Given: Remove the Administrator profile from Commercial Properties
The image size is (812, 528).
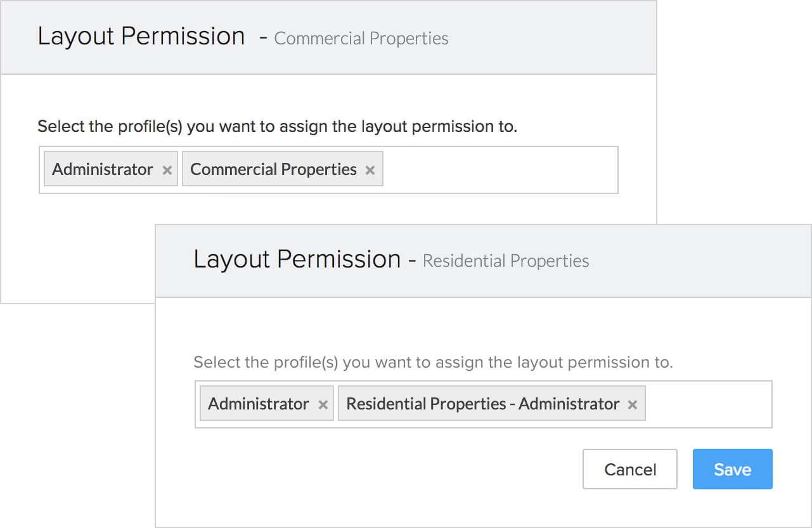Looking at the screenshot, I should tap(166, 169).
